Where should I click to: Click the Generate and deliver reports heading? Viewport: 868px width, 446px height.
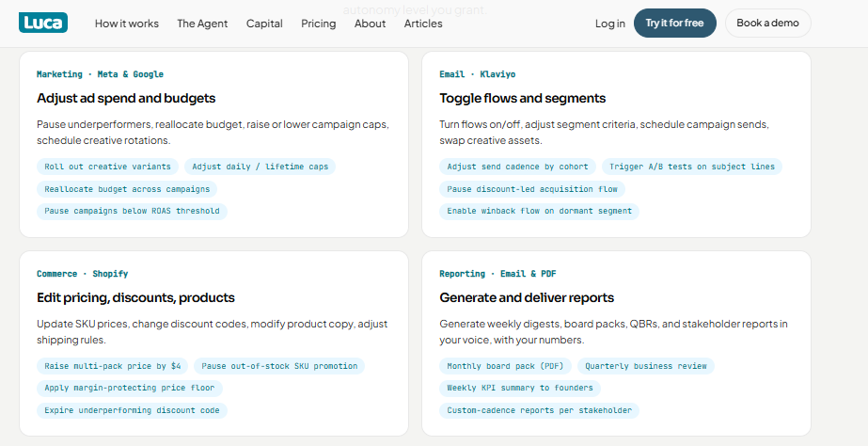click(x=527, y=297)
